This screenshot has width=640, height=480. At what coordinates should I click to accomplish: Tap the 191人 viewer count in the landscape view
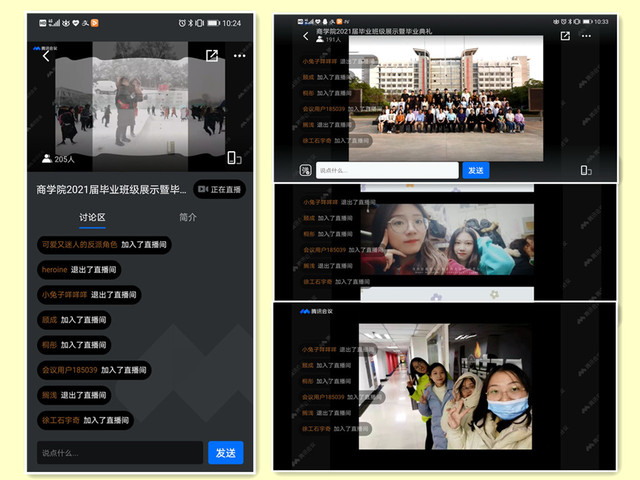click(x=329, y=40)
